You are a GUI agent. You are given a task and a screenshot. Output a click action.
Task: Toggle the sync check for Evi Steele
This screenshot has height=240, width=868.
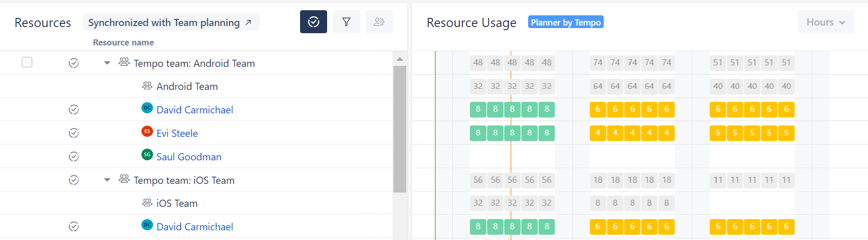[x=74, y=133]
